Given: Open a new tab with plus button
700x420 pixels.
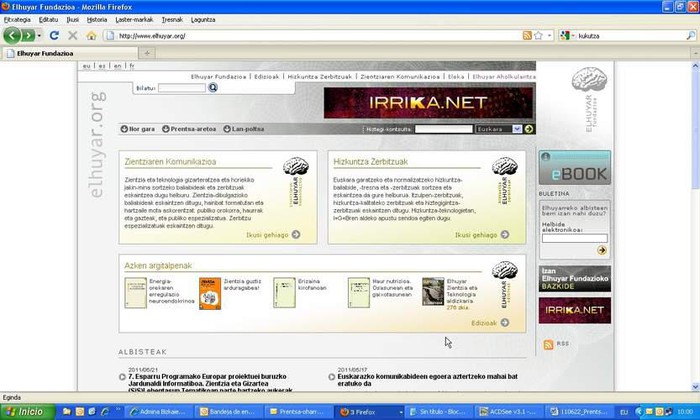Looking at the screenshot, I should click(147, 53).
